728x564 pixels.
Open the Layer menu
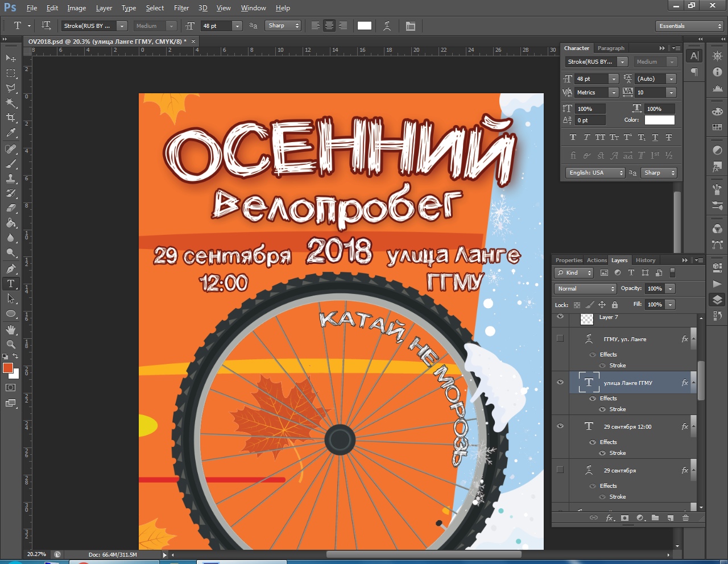(x=104, y=8)
